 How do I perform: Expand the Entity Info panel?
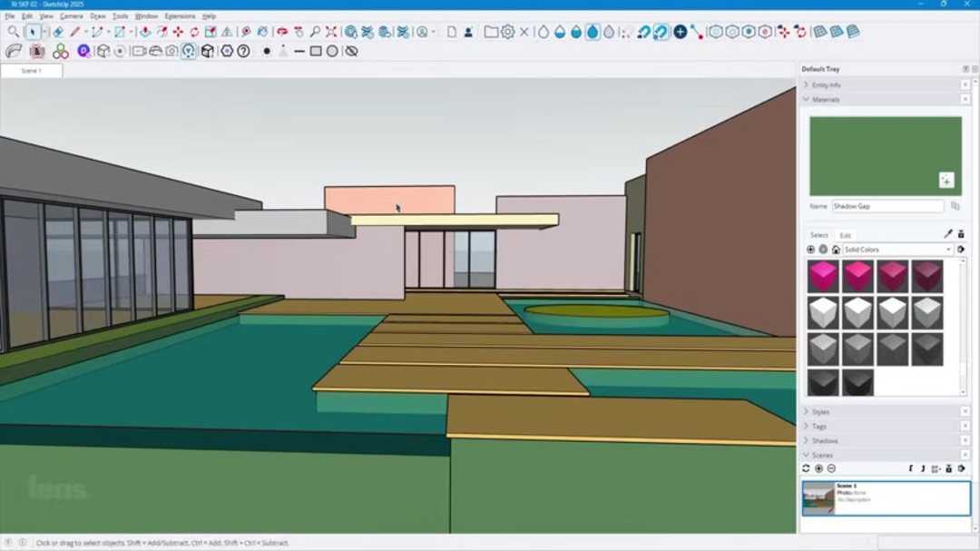[826, 85]
